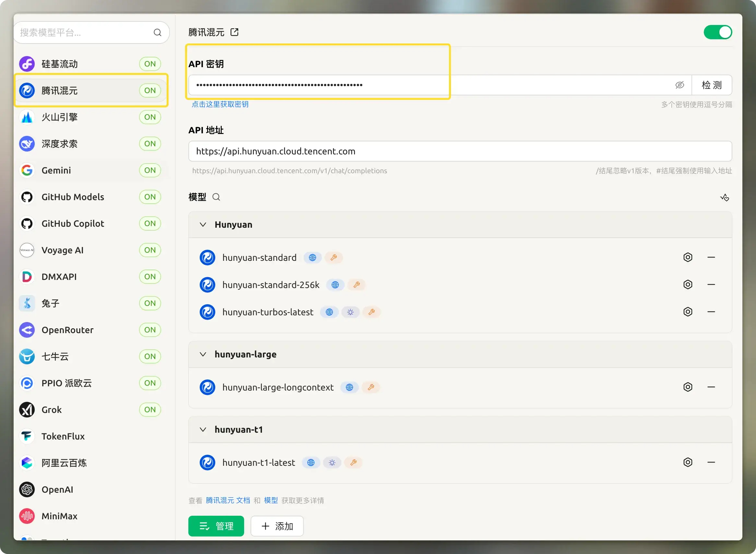Screen dimensions: 756x554
Task: Open settings for hunyuan-t1-latest model
Action: click(687, 463)
